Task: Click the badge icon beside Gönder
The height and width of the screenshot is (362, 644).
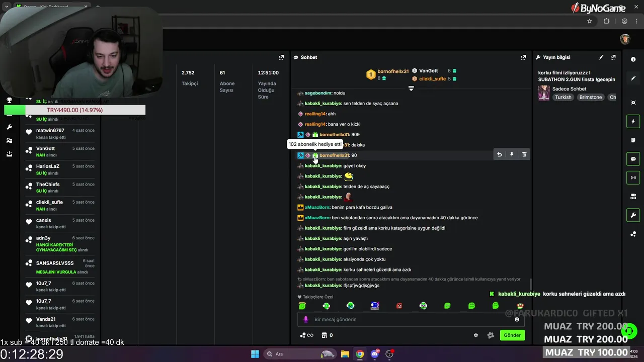Action: [x=491, y=335]
